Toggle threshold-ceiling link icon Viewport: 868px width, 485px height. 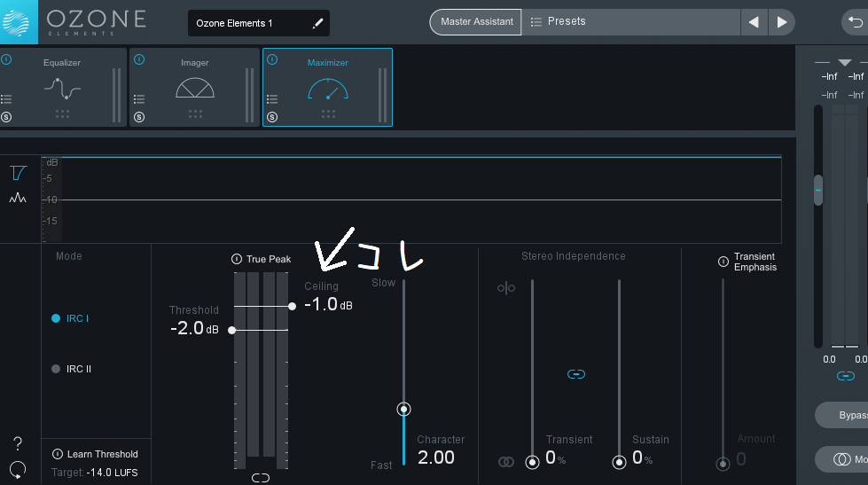point(260,478)
